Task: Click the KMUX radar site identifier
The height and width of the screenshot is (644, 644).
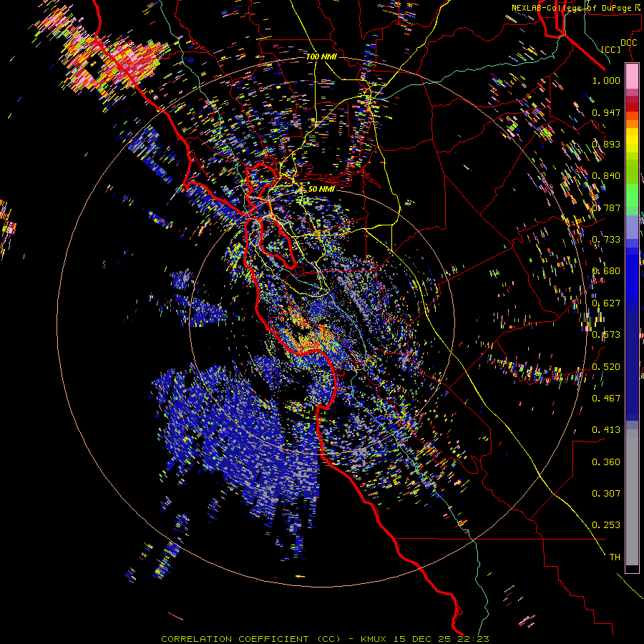Action: pyautogui.click(x=375, y=639)
